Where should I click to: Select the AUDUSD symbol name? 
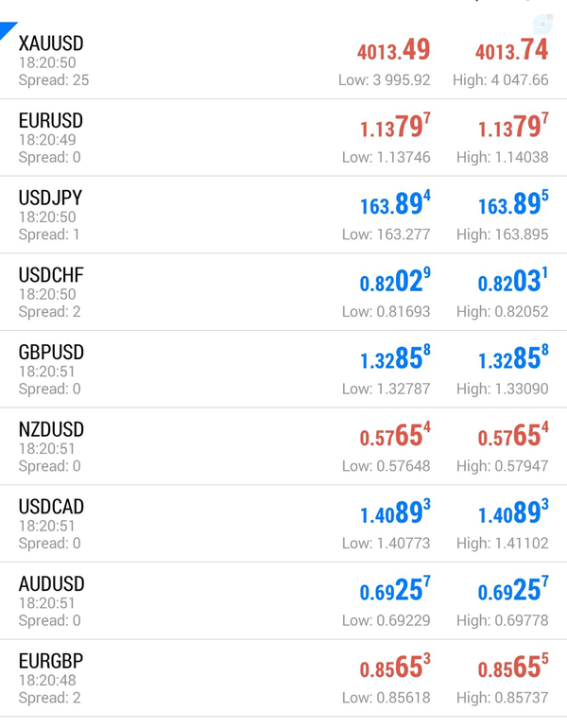coord(52,584)
